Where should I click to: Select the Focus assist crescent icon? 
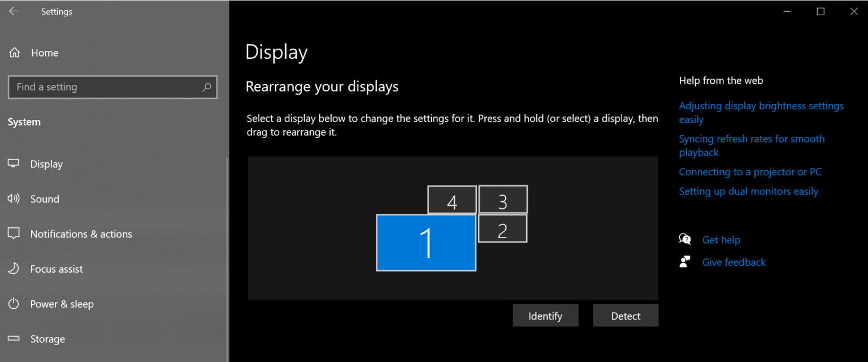[14, 269]
